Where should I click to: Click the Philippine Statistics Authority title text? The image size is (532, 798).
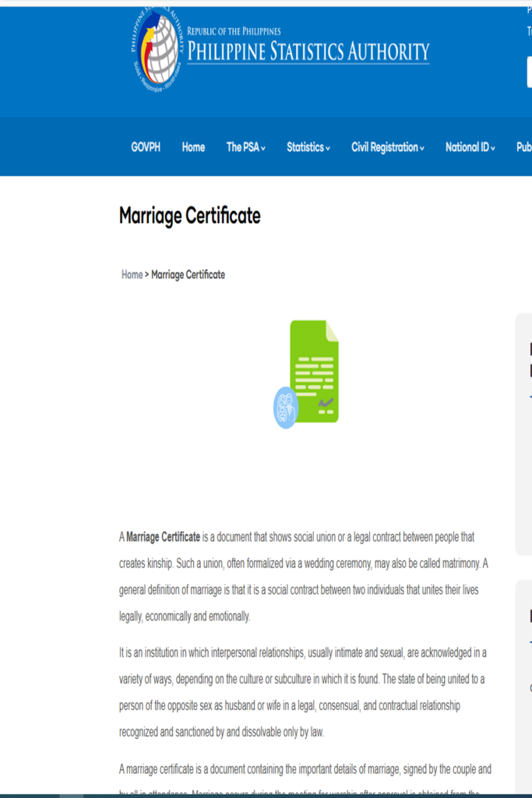tap(308, 51)
